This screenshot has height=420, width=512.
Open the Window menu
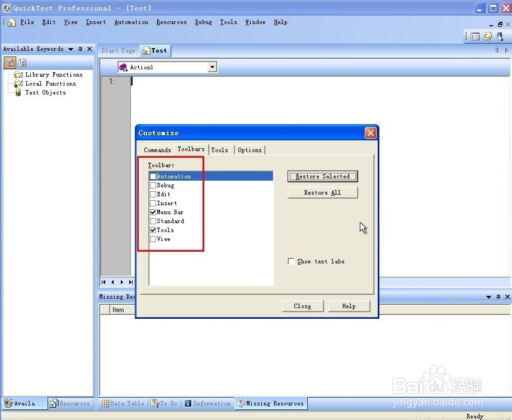pyautogui.click(x=255, y=22)
